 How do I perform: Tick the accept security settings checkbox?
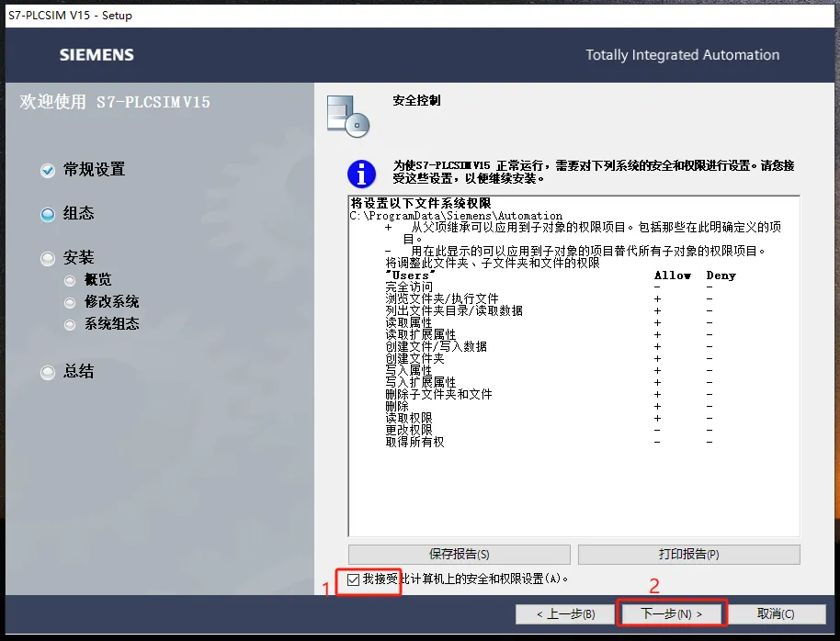(x=353, y=579)
